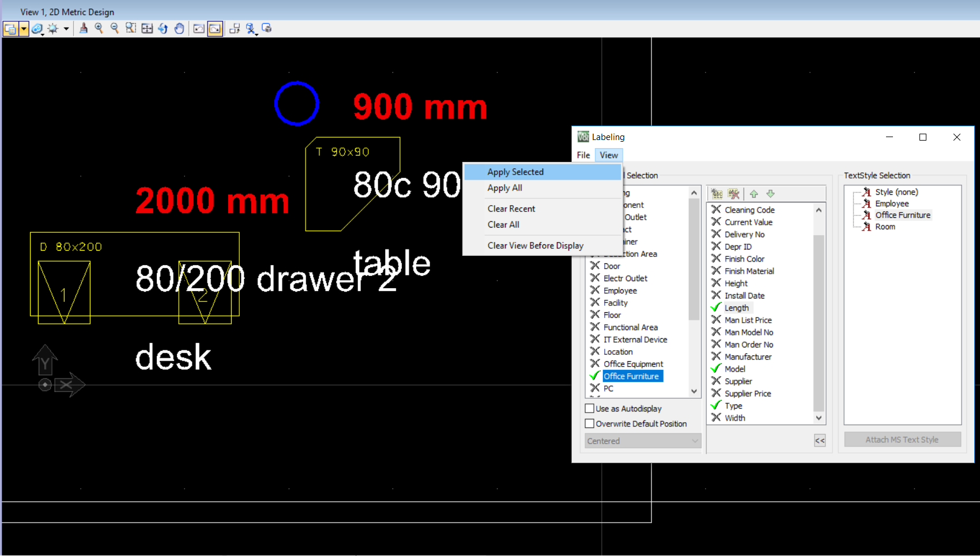Check Overwrite Default Position option
The image size is (980, 556).
[590, 423]
